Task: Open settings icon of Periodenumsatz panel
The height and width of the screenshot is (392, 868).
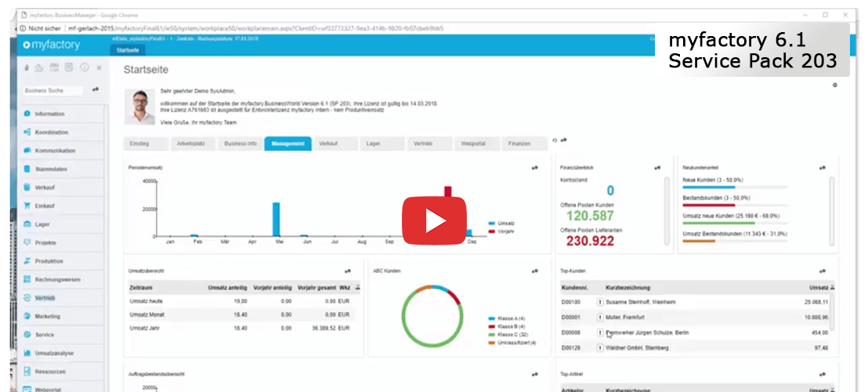Action: [535, 168]
